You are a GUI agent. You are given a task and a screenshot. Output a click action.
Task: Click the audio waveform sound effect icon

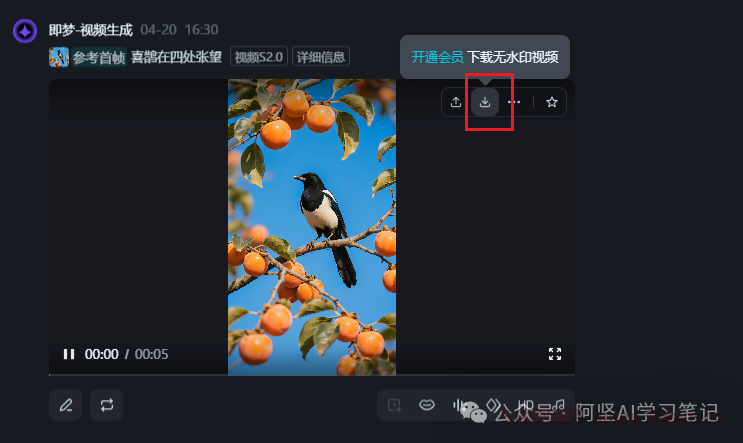click(x=458, y=405)
